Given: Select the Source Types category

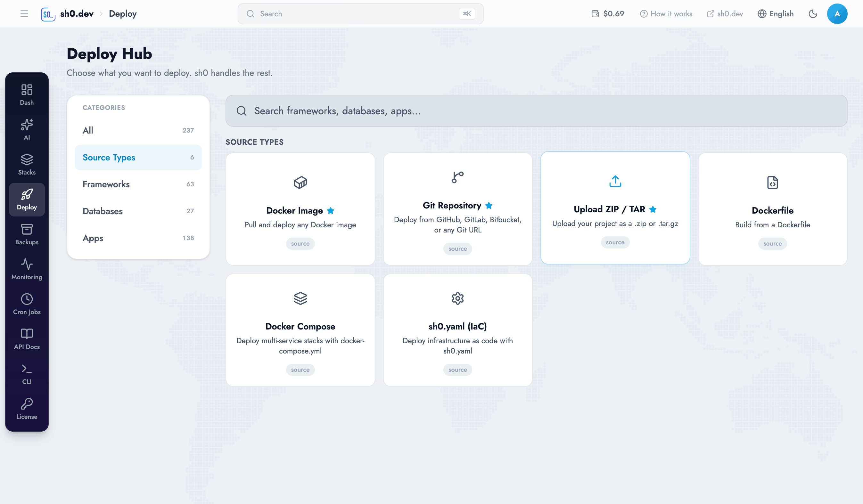Looking at the screenshot, I should tap(138, 158).
